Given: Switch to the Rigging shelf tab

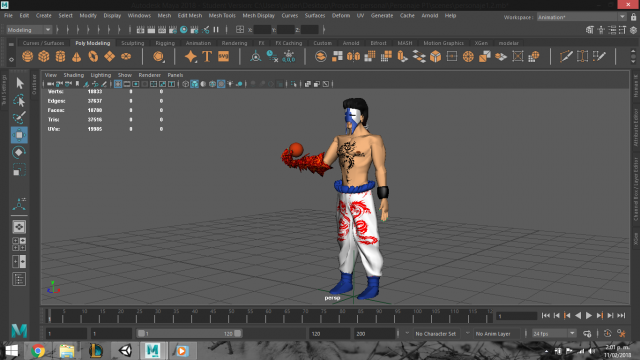Looking at the screenshot, I should tap(165, 43).
